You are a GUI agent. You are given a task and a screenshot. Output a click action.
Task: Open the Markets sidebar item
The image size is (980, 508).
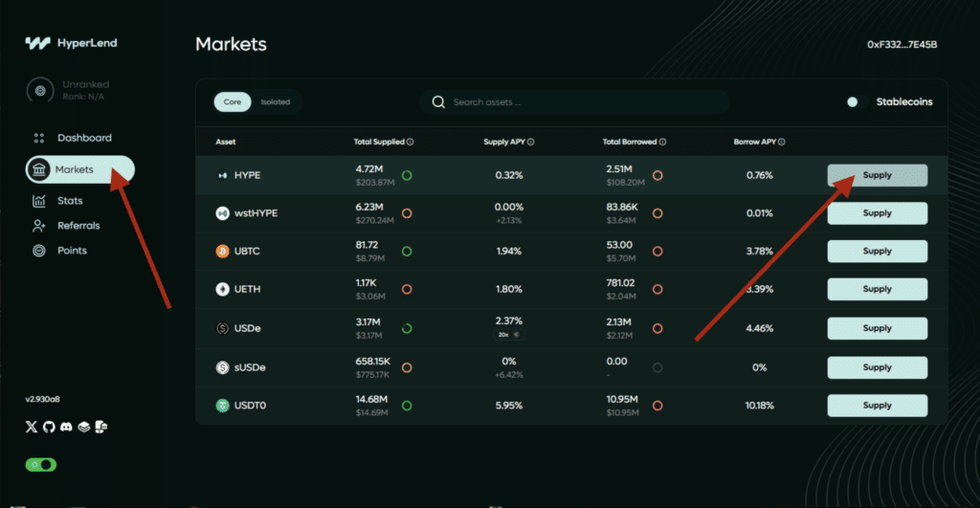click(x=80, y=169)
